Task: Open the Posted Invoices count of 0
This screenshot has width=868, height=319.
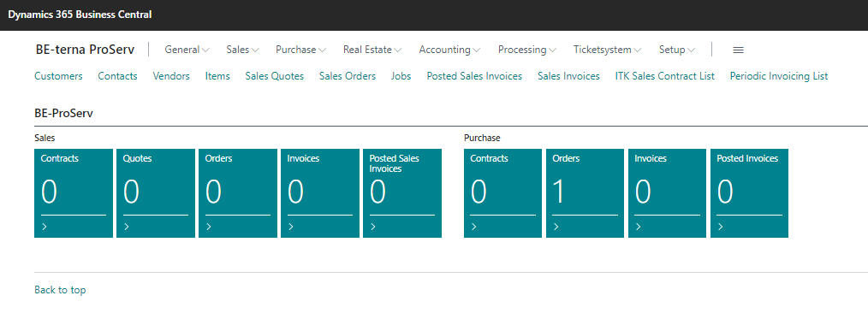Action: coord(725,192)
